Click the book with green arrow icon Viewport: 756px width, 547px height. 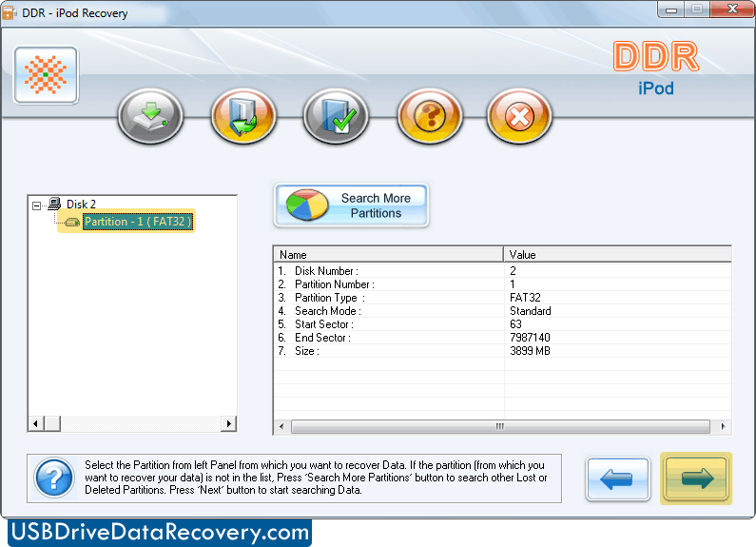[243, 116]
